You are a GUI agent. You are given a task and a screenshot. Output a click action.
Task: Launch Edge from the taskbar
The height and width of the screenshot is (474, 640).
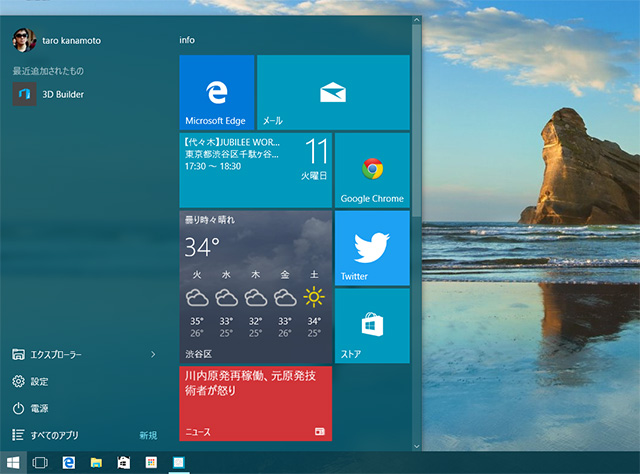pyautogui.click(x=69, y=463)
